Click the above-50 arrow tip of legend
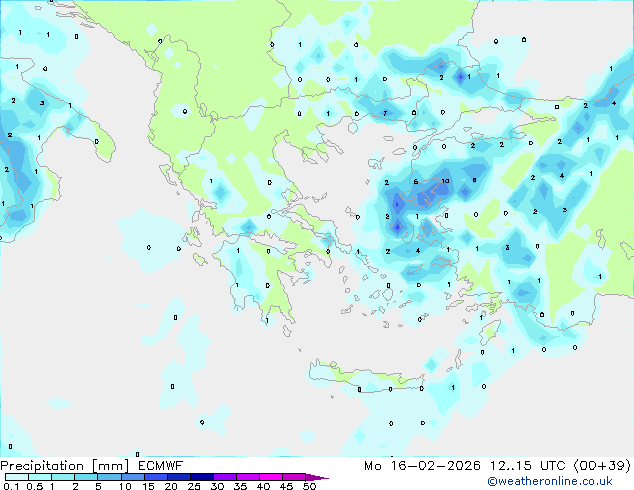Screen dimensions: 634x490 [317, 477]
